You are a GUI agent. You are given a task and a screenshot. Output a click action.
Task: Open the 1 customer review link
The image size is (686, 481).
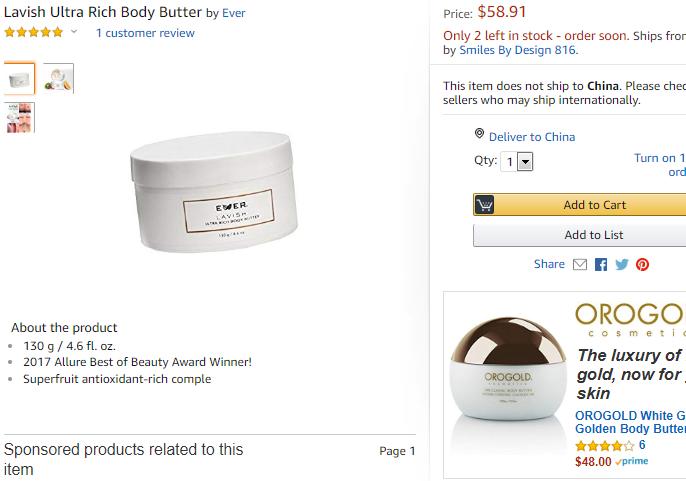[x=145, y=33]
